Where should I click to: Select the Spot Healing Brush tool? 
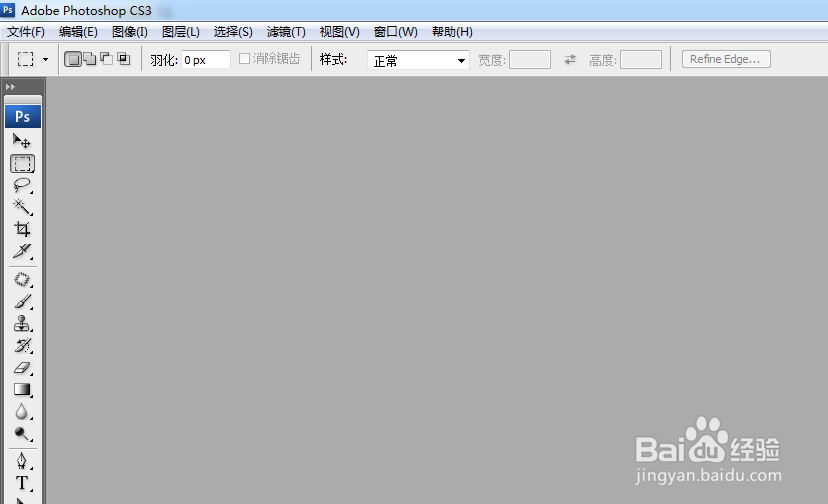pos(22,279)
